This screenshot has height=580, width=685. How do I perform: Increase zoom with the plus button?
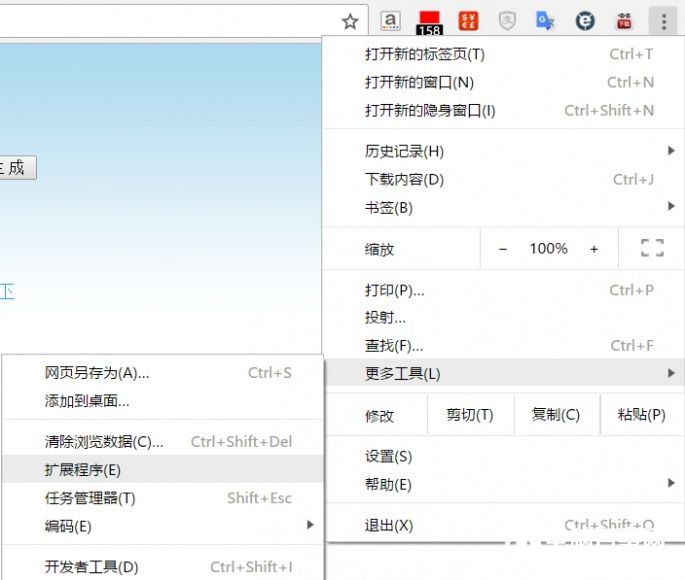(594, 249)
